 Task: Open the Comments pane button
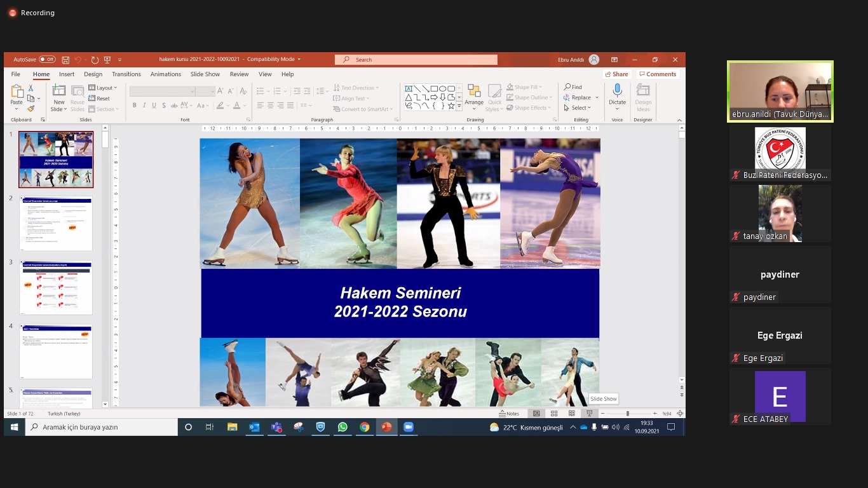pyautogui.click(x=658, y=74)
